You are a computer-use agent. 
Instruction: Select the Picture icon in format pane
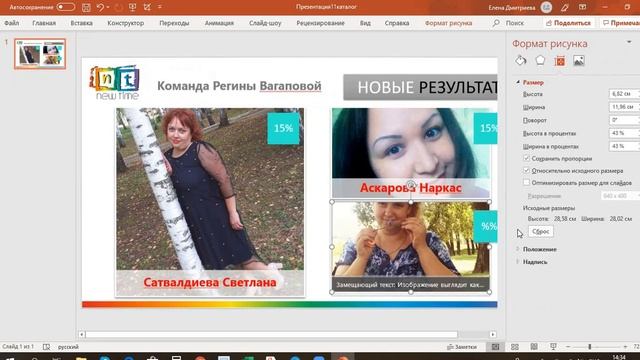[x=579, y=61]
